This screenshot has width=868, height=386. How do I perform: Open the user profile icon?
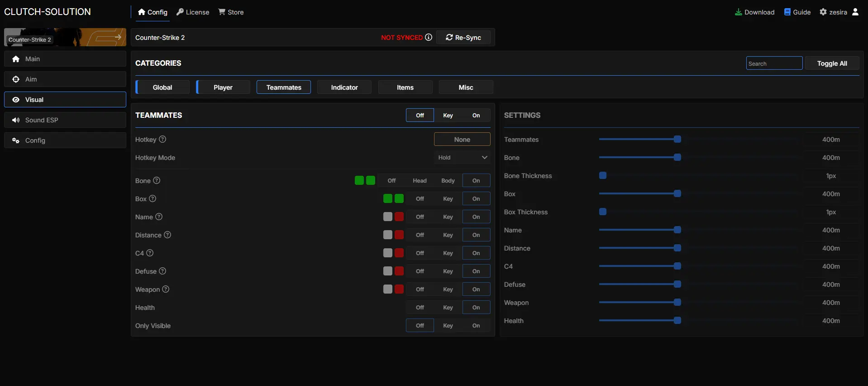[x=855, y=12]
